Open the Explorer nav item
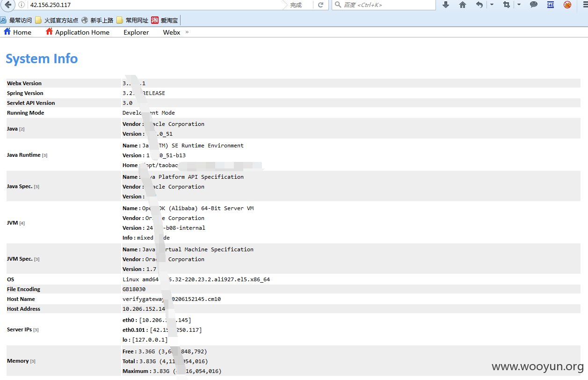This screenshot has height=380, width=588. click(136, 32)
